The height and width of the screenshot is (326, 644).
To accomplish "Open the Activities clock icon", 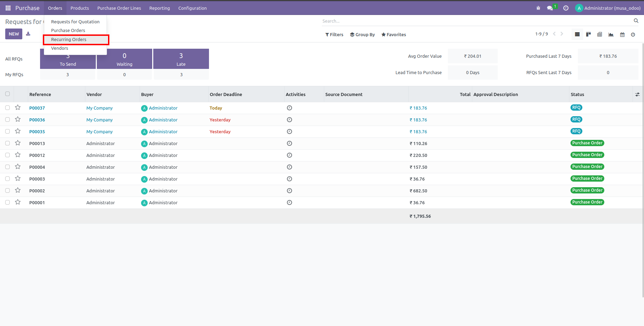I will click(x=566, y=8).
